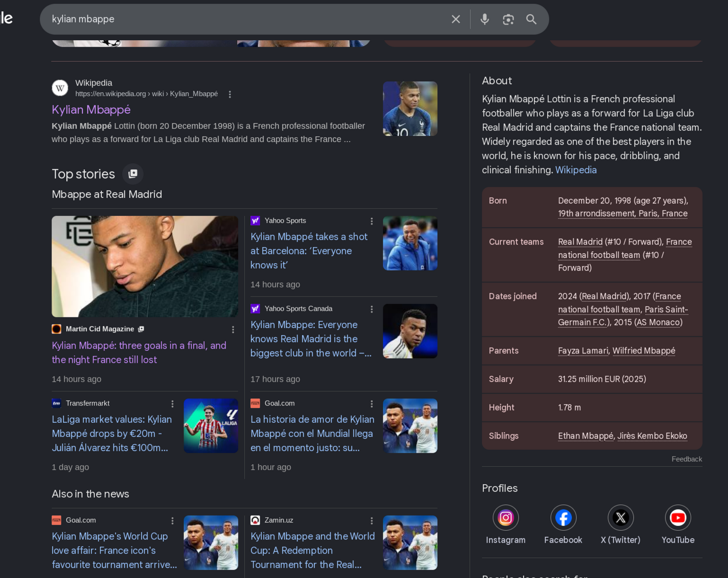Click the 'Mbappe at Real Madrid' heading
The height and width of the screenshot is (578, 728).
pos(107,195)
